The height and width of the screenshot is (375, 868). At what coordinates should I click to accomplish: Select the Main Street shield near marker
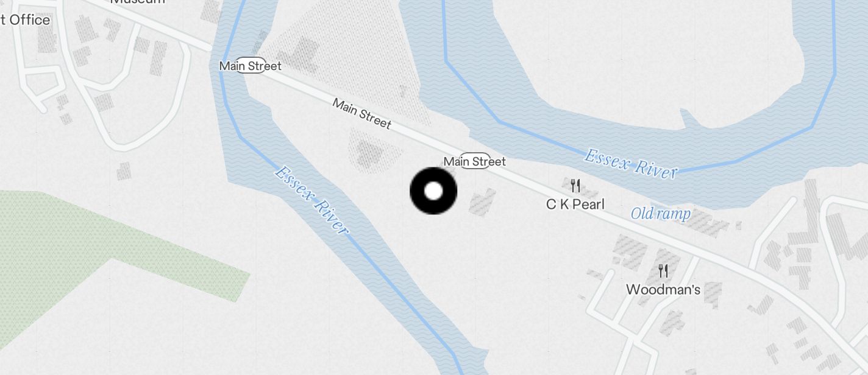coord(475,161)
